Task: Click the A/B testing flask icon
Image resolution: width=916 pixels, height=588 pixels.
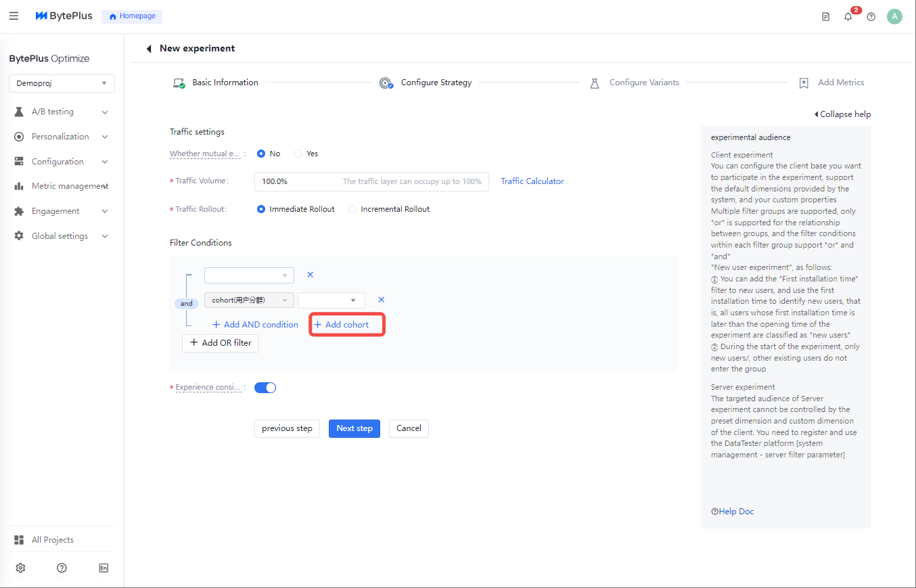Action: pos(19,112)
